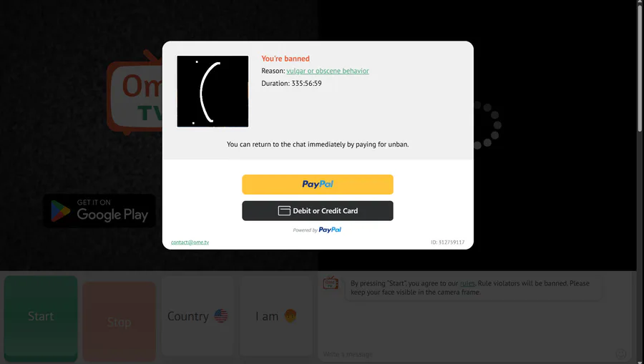Open the emoji smiley picker
Image resolution: width=644 pixels, height=364 pixels.
point(621,354)
